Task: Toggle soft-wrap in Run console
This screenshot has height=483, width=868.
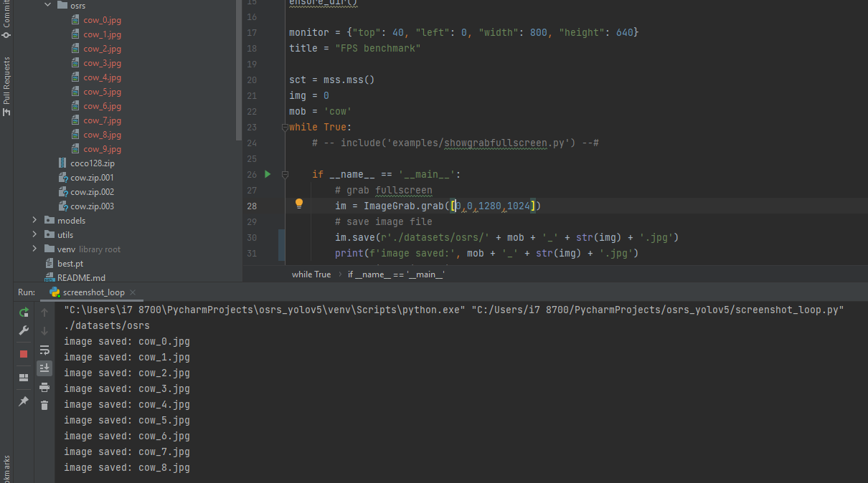Action: tap(44, 350)
